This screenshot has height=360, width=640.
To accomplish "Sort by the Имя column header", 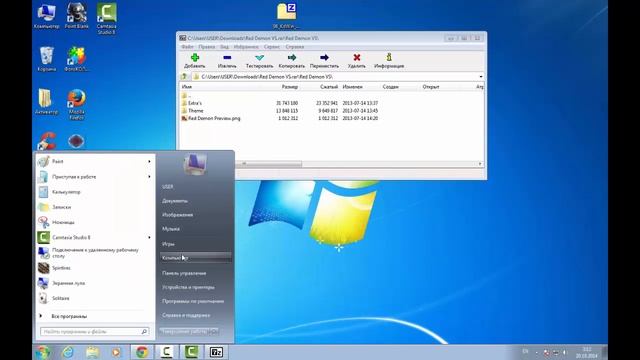I will [187, 87].
